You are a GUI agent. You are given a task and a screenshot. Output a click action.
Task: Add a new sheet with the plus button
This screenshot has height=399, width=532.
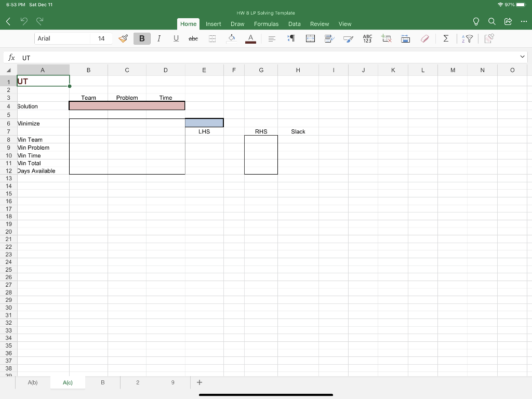tap(199, 382)
